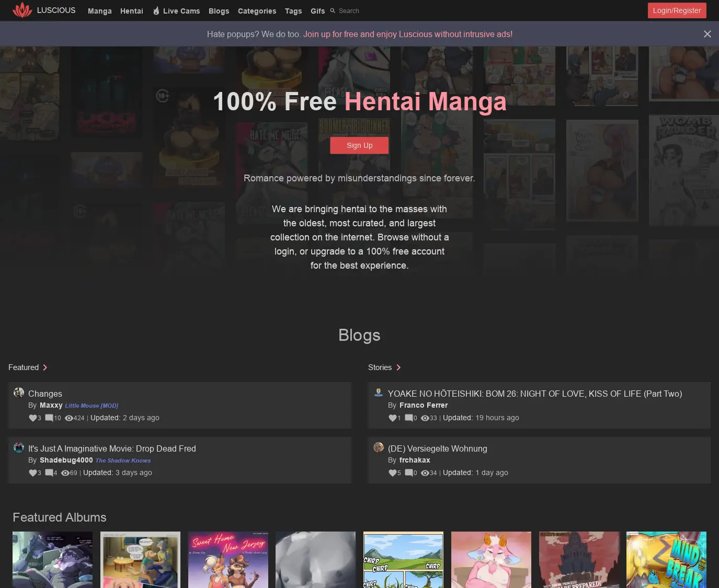Go to Live Cams in the top navigation

coord(176,11)
